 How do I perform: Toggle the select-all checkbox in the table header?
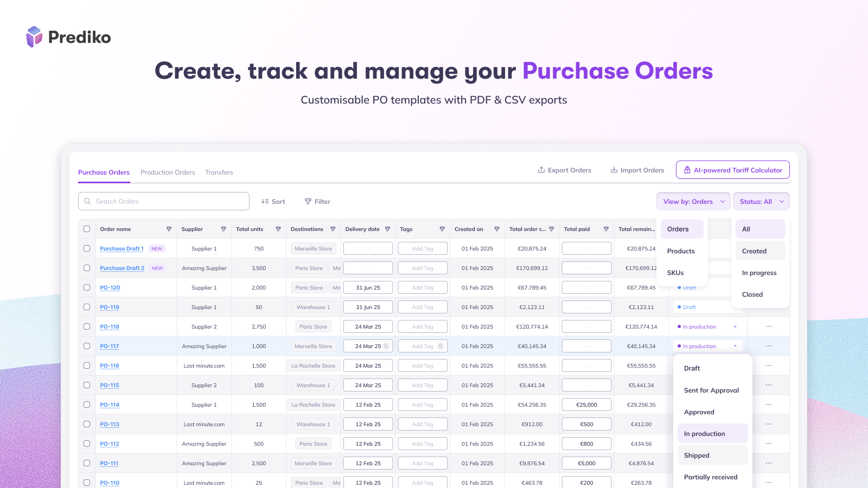(87, 229)
